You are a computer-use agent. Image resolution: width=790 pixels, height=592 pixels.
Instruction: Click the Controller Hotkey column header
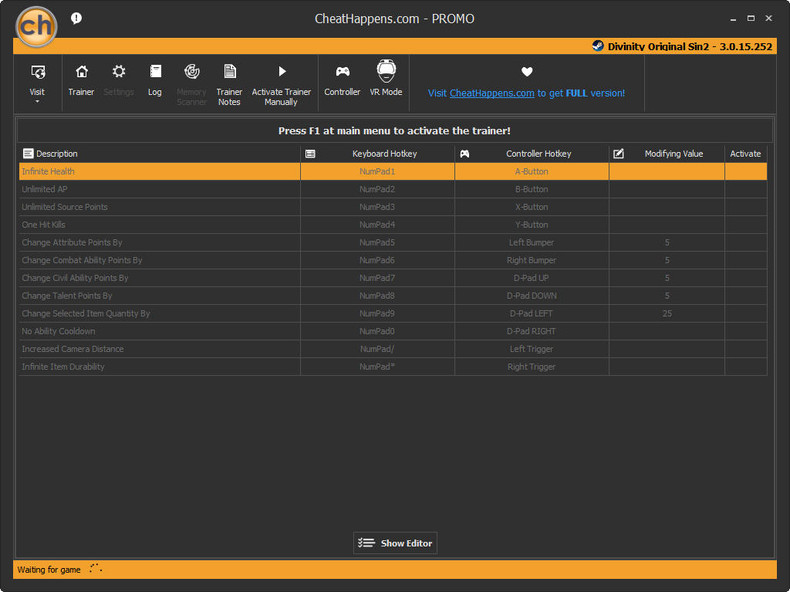tap(532, 154)
